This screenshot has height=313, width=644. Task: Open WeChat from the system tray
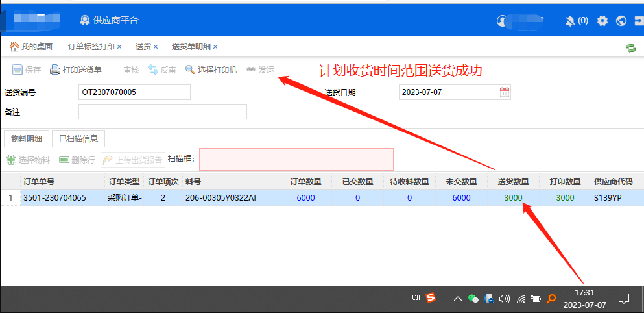[473, 299]
